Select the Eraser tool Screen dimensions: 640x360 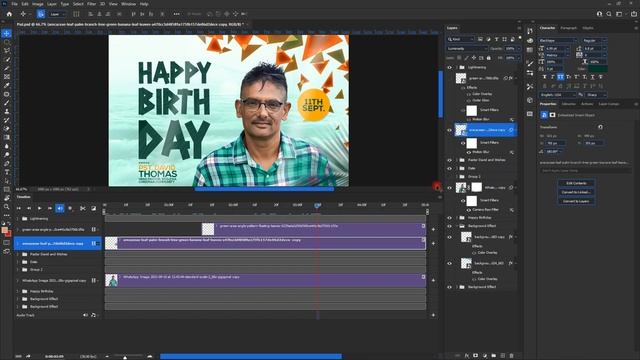7,128
